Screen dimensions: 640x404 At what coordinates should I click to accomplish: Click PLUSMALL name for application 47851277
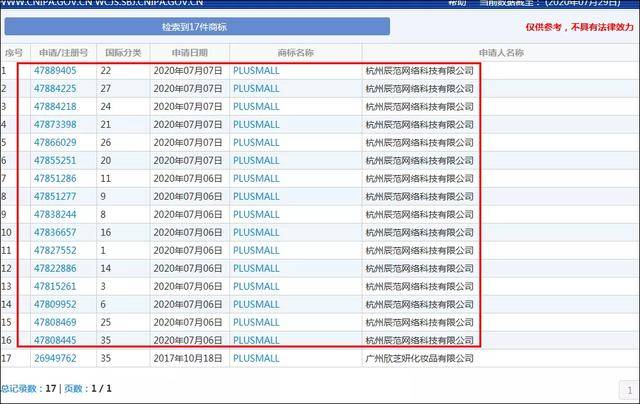pyautogui.click(x=256, y=196)
